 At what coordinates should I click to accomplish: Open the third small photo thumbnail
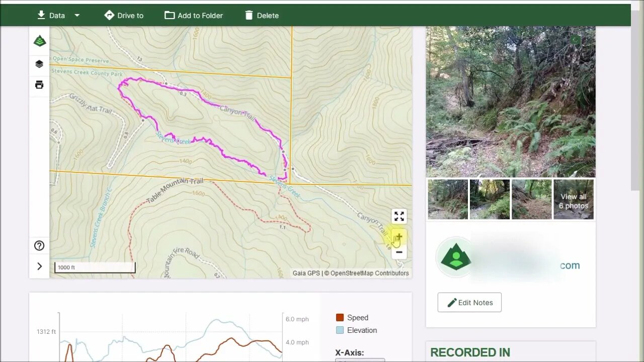coord(531,200)
